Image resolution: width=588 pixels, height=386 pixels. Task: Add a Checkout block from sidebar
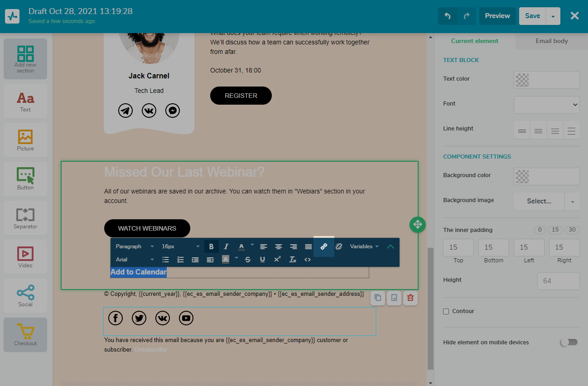pos(25,335)
